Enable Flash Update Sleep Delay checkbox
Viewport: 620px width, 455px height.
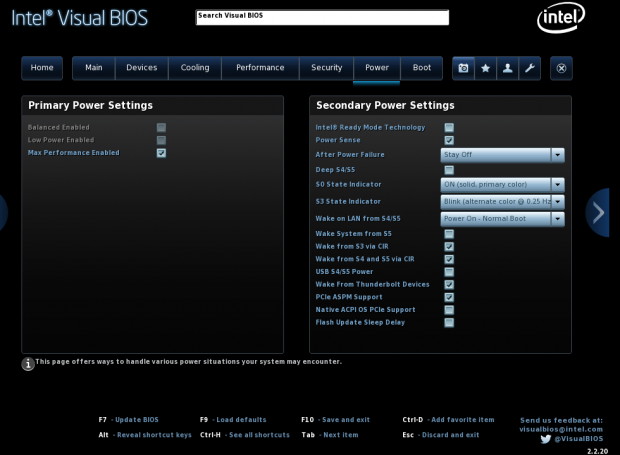(x=449, y=323)
